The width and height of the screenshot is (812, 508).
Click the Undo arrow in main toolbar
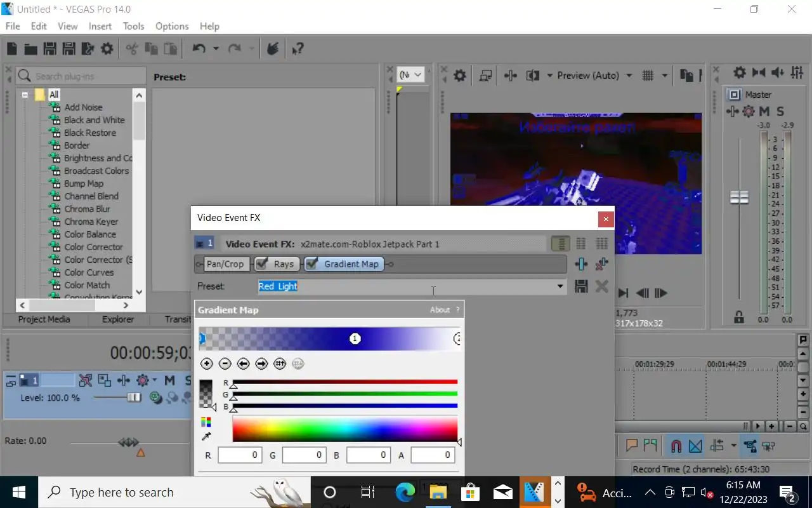tap(199, 49)
